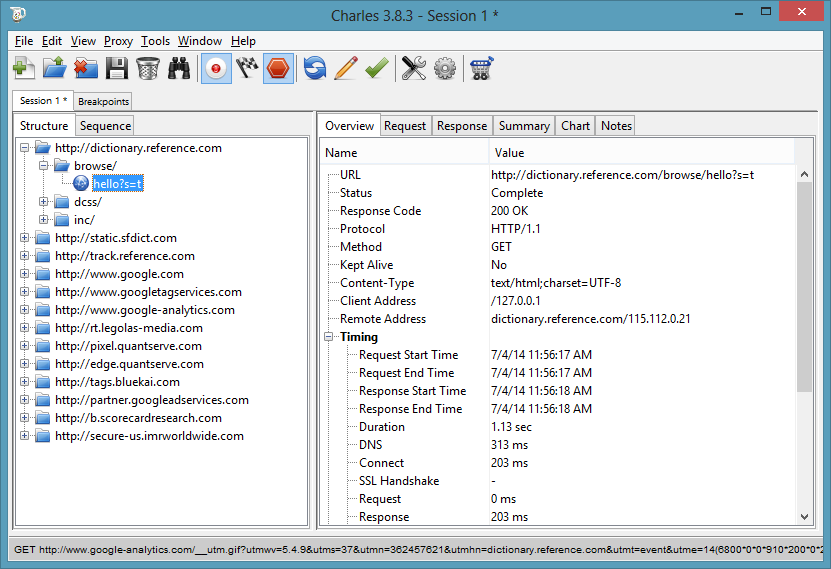831x569 pixels.
Task: Click the Charles app icon in title bar
Action: click(x=18, y=14)
